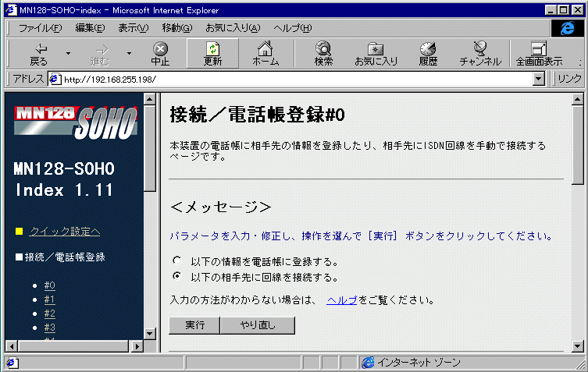This screenshot has height=372, width=588.
Task: Click the main page vertical scroll thumb
Action: click(578, 144)
